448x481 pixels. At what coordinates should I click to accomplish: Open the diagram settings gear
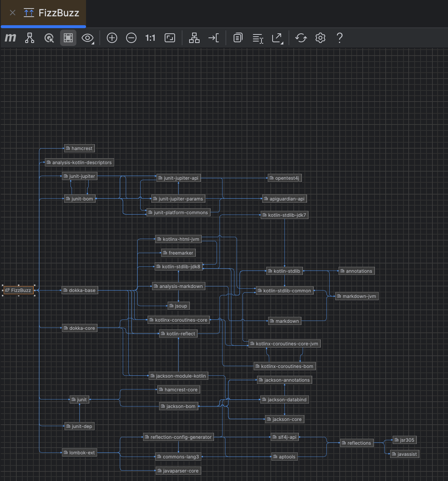320,37
